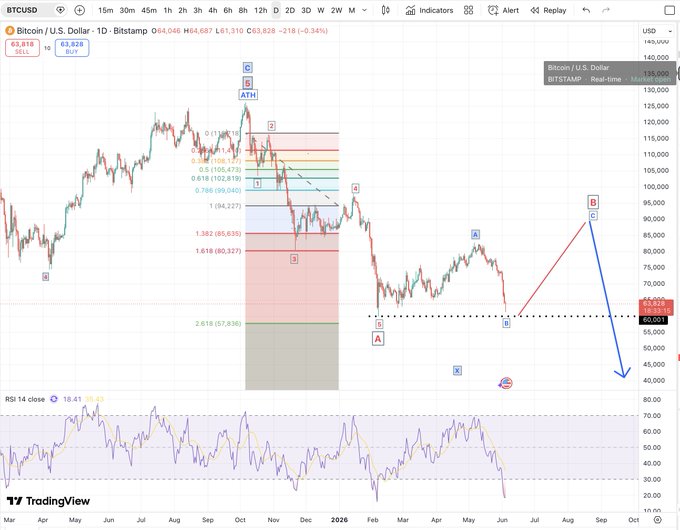The width and height of the screenshot is (680, 530).
Task: Redo the chart action
Action: coord(606,10)
